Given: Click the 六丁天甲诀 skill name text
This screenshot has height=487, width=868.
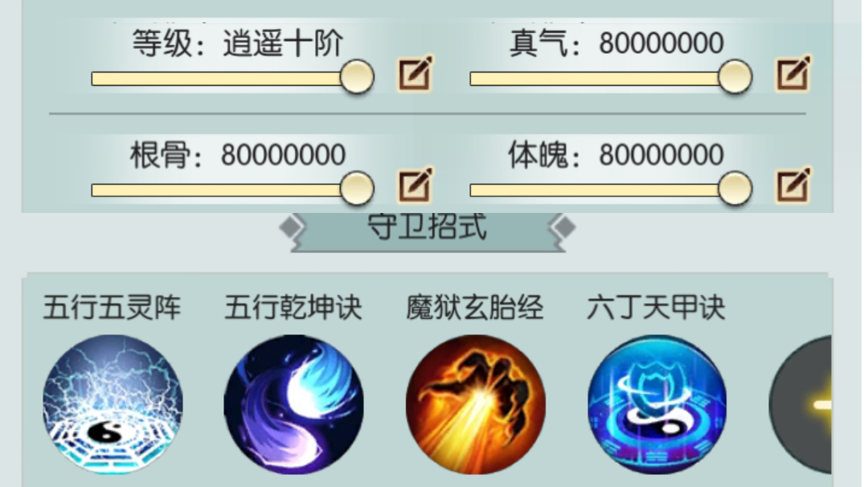Looking at the screenshot, I should [x=656, y=308].
